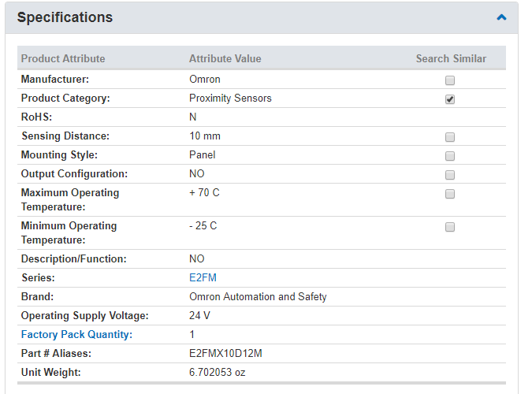
Task: Click the Minimum Operating Temperature label
Action: click(x=69, y=232)
